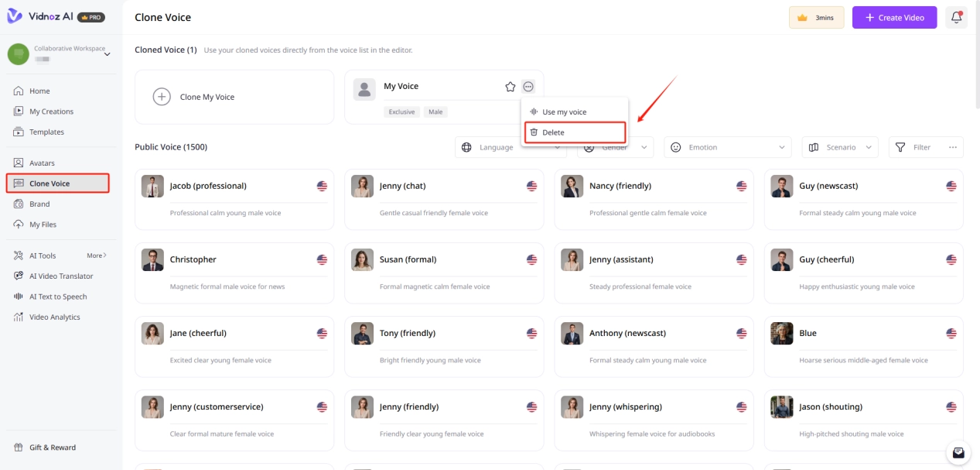Screen dimensions: 980x470
Task: Click the notification bell icon
Action: click(956, 18)
